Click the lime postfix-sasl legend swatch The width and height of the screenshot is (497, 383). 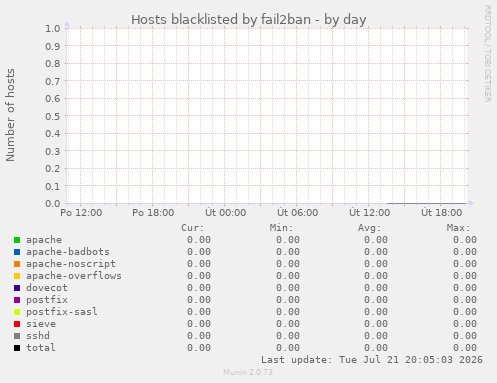pos(17,312)
